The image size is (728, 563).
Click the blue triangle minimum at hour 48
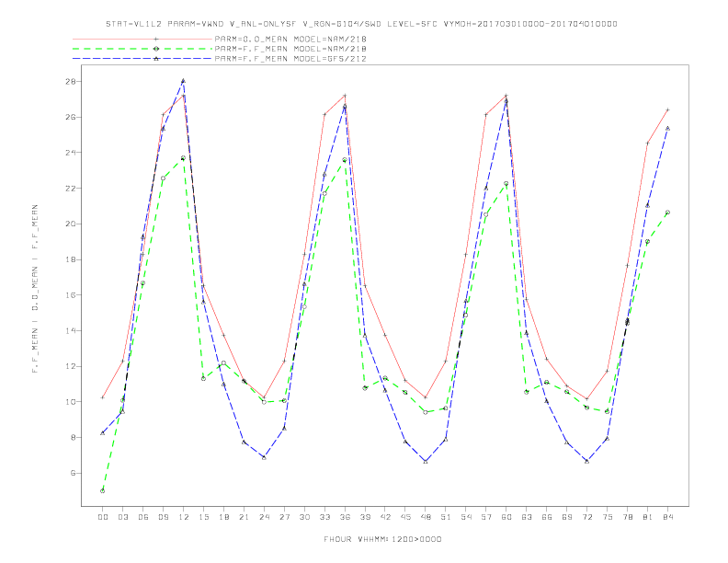click(426, 461)
